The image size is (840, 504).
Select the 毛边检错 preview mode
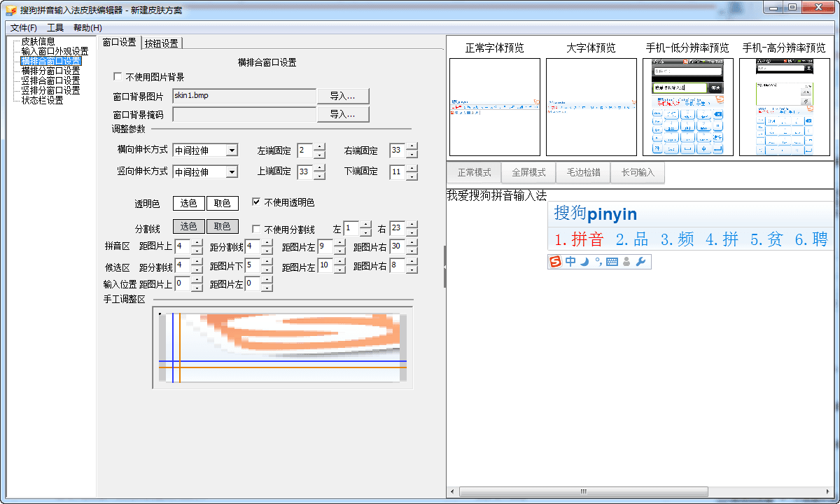pos(584,173)
